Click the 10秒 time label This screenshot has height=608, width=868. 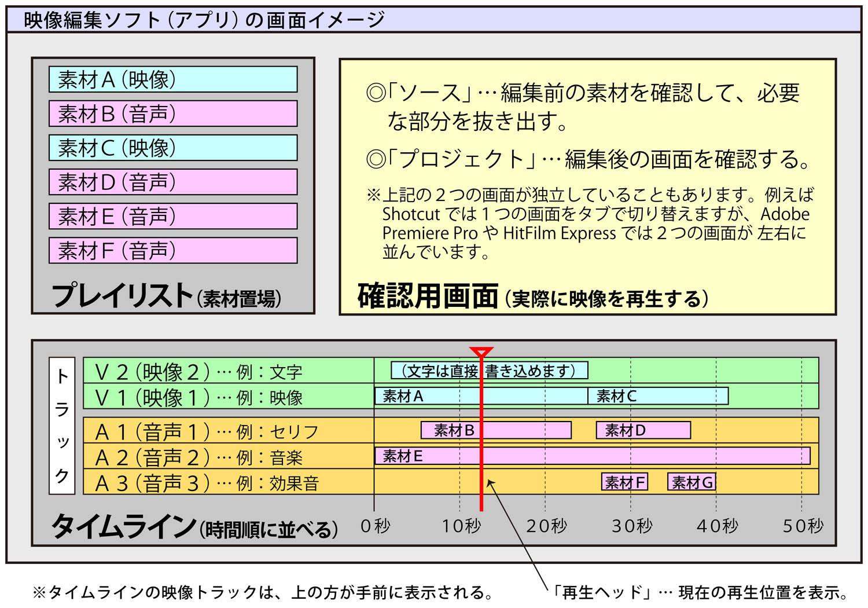pos(461,526)
